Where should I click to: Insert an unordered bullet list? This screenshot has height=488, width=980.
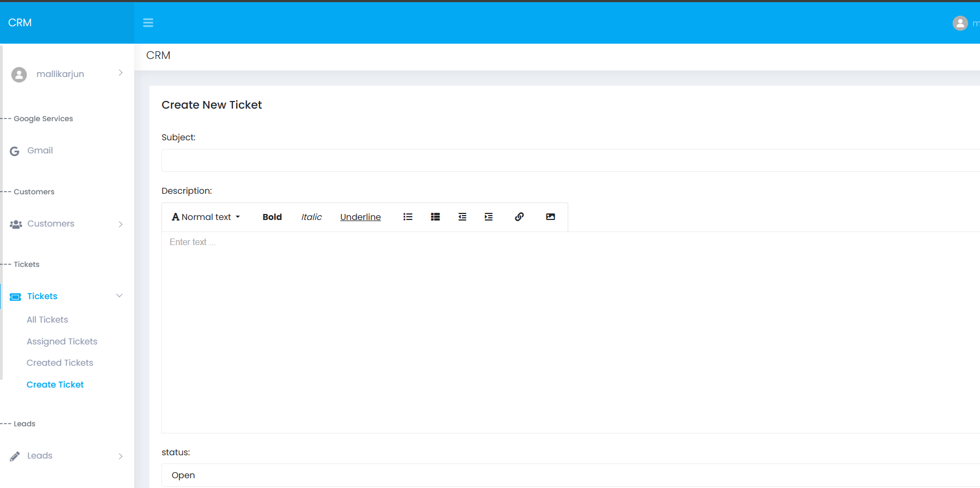407,217
